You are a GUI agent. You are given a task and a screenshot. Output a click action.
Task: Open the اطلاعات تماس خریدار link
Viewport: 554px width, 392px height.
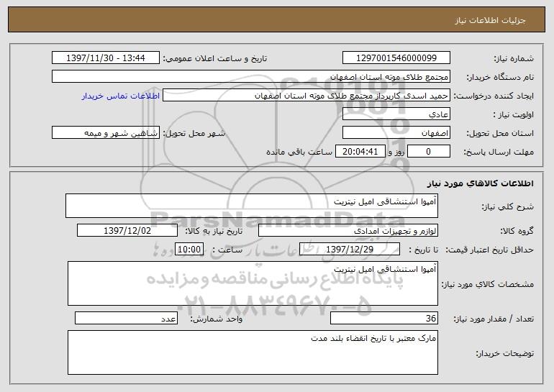(x=121, y=96)
